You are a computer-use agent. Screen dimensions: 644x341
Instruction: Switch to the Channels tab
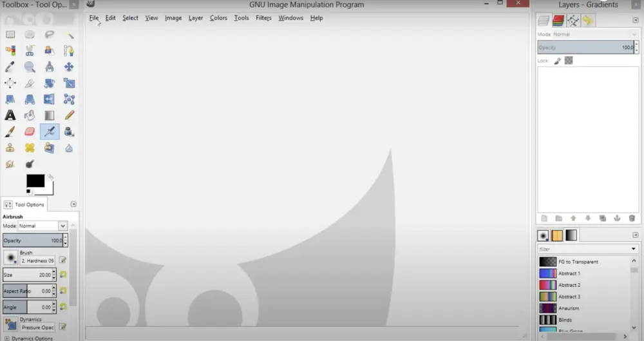[558, 21]
